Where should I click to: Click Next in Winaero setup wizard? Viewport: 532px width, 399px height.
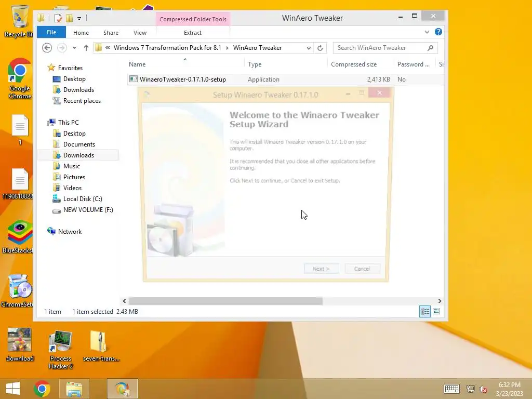point(321,269)
